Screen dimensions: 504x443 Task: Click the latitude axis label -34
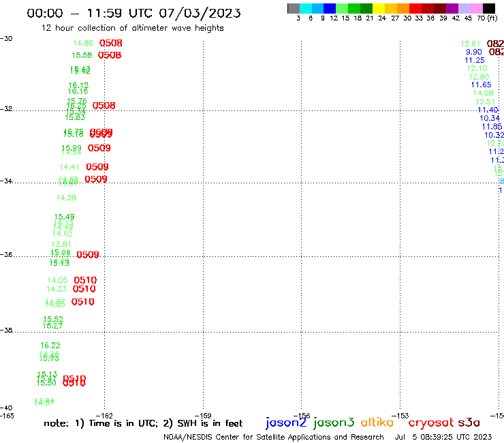[x=6, y=181]
